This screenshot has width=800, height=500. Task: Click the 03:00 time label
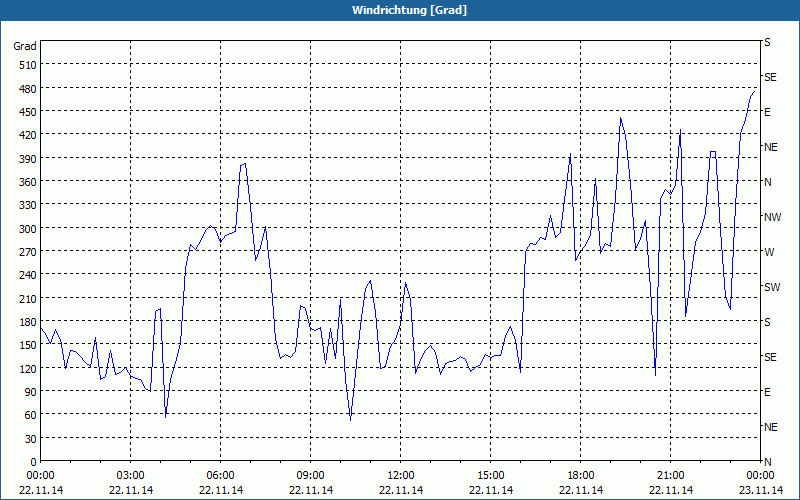click(131, 476)
